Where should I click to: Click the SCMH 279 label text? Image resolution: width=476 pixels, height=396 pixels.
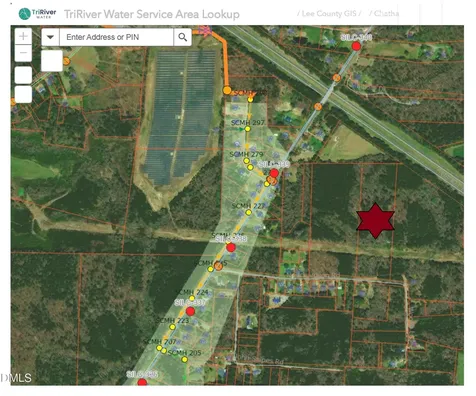[x=246, y=154]
